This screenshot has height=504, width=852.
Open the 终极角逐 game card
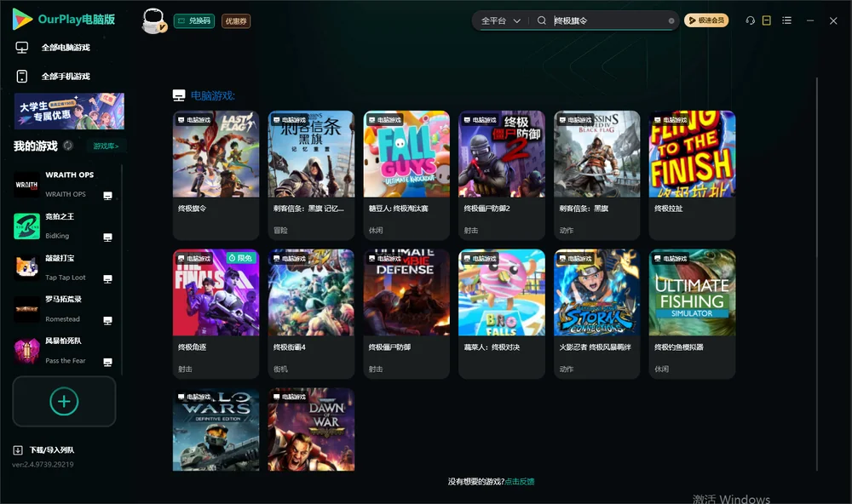point(216,313)
